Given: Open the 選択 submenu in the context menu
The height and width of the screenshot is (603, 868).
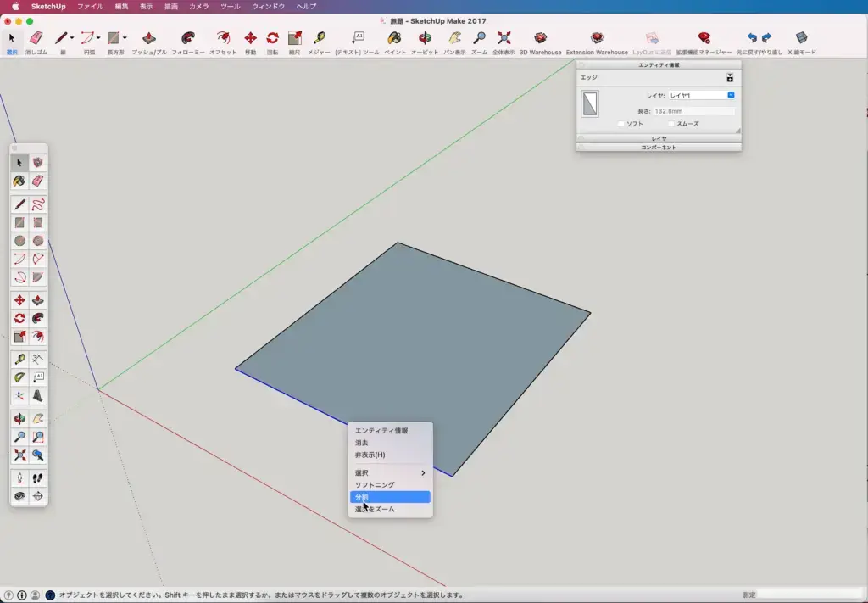Looking at the screenshot, I should point(390,473).
